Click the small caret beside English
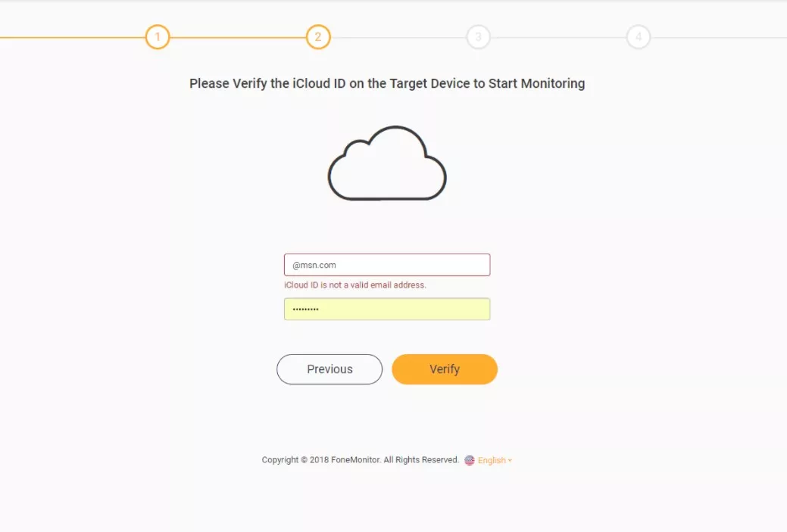The height and width of the screenshot is (532, 787). [x=510, y=461]
